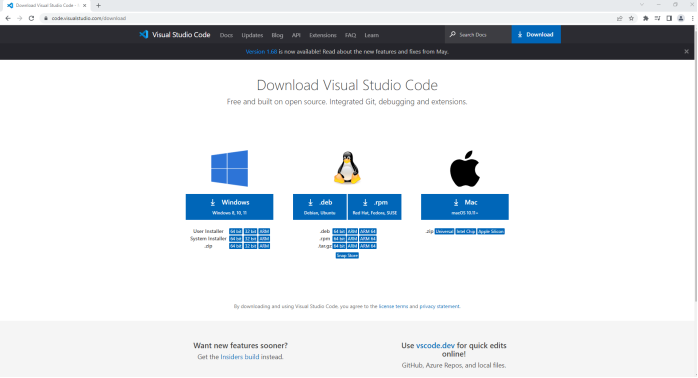Click the blue Download button in header
This screenshot has width=698, height=378.
(536, 34)
